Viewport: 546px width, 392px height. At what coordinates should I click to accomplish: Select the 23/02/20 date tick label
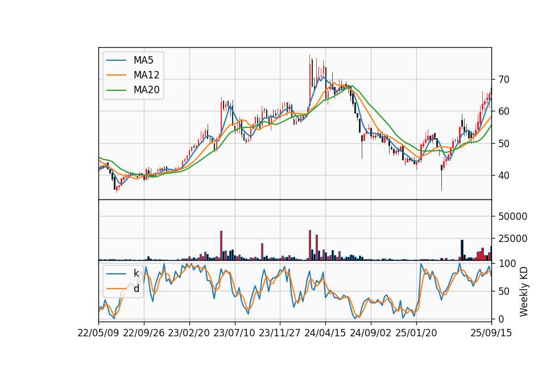point(189,333)
